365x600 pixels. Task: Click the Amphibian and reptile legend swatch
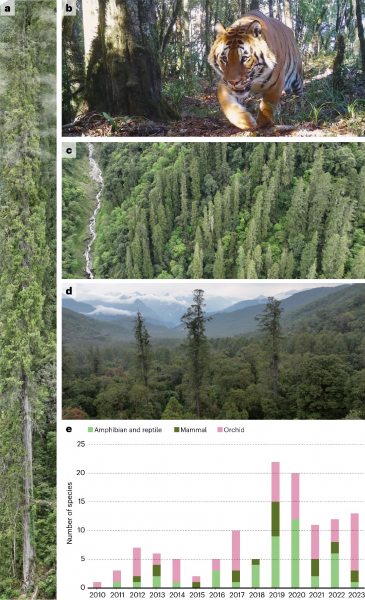click(91, 430)
